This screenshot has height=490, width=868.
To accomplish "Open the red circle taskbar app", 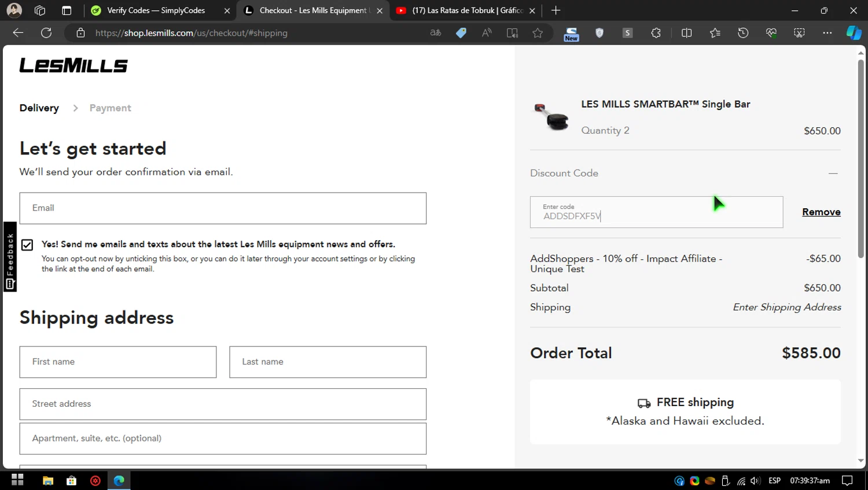I will tap(95, 481).
